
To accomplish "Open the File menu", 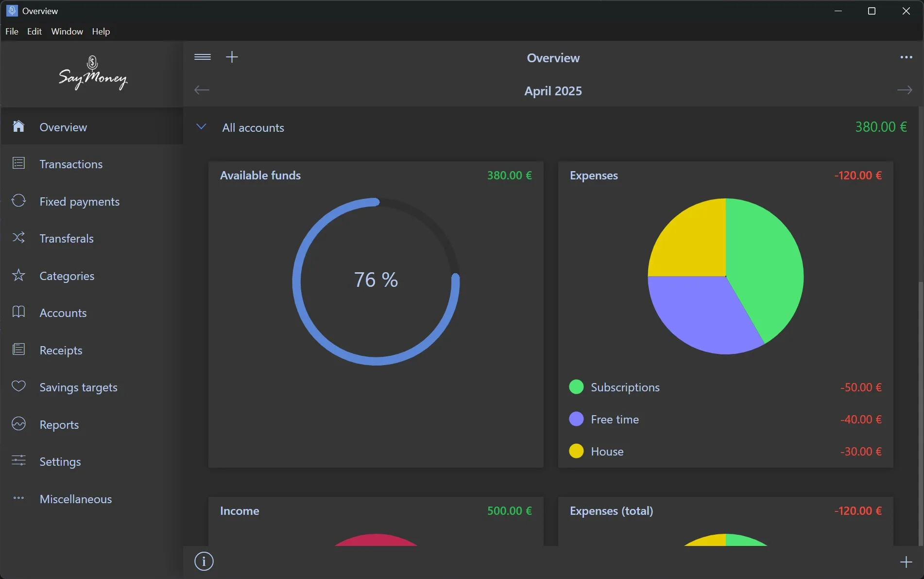I will pos(12,32).
